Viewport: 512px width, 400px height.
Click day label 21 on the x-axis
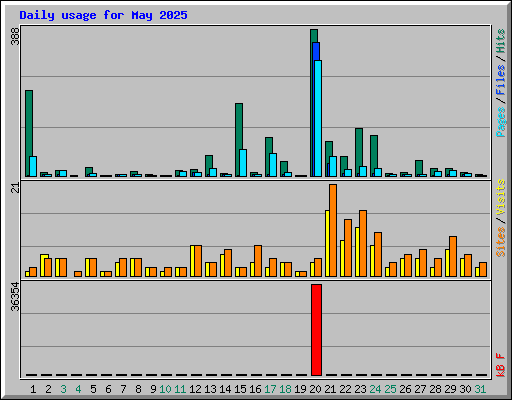click(330, 389)
